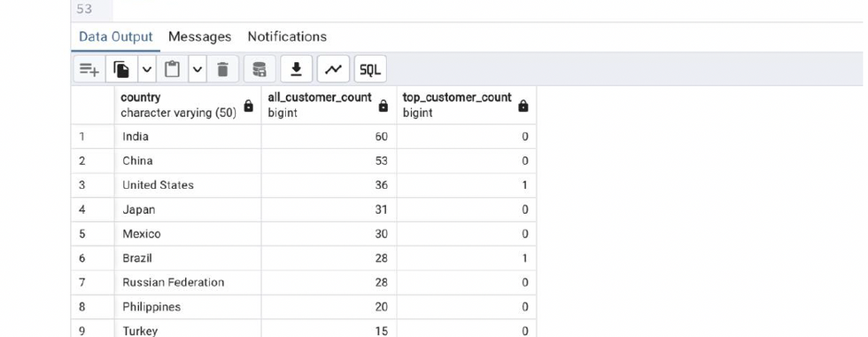Download results with the download icon
The width and height of the screenshot is (868, 337).
[x=296, y=69]
